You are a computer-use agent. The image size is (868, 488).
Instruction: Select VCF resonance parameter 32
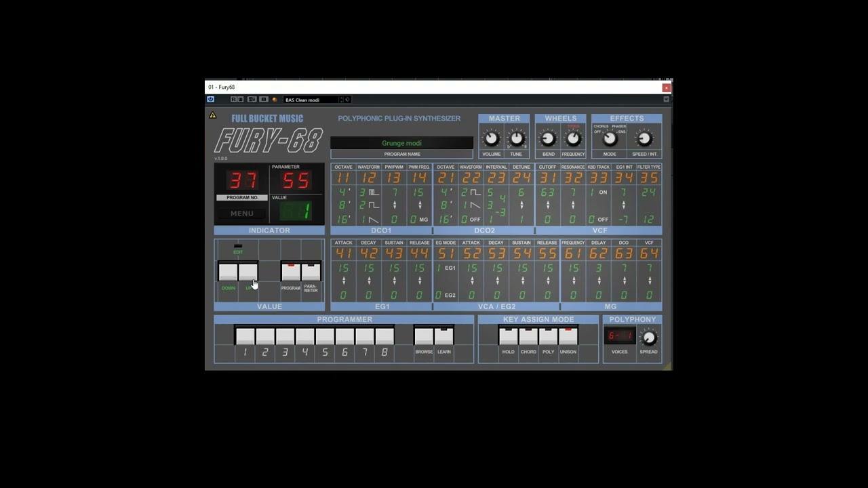pyautogui.click(x=573, y=178)
